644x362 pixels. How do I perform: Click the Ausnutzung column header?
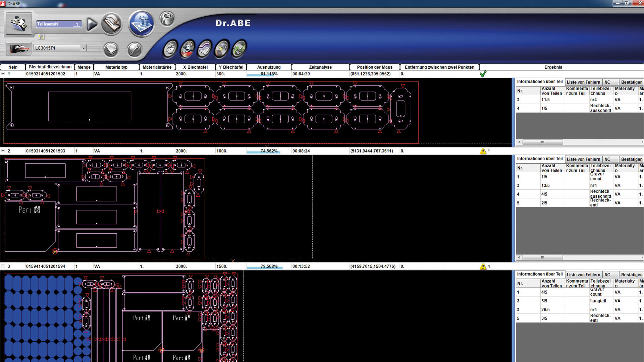269,67
